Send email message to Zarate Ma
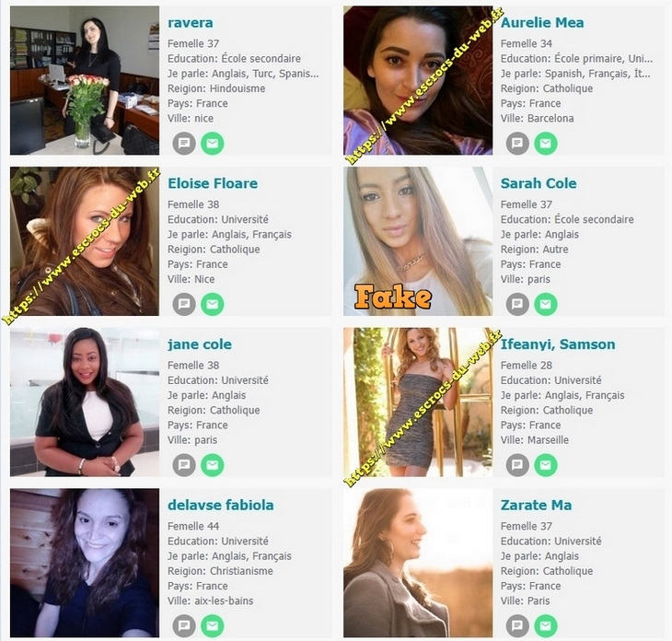672x641 pixels. pyautogui.click(x=546, y=625)
